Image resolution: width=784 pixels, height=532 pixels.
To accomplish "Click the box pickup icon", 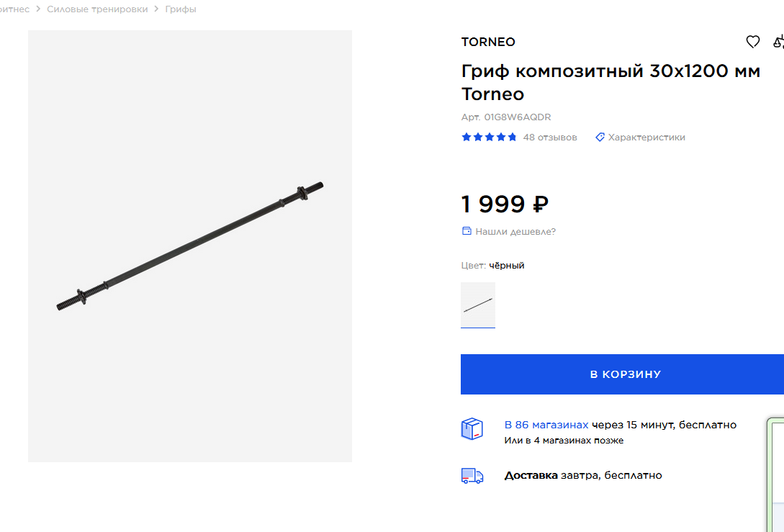I will (x=472, y=429).
